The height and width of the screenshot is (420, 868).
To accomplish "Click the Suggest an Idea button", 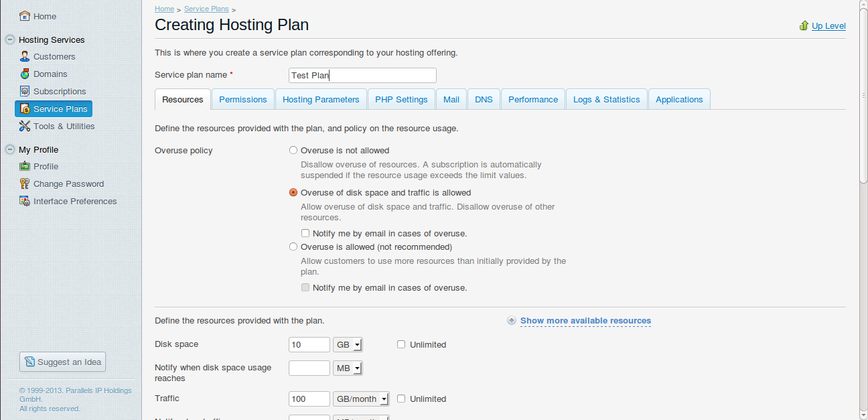I will 62,362.
